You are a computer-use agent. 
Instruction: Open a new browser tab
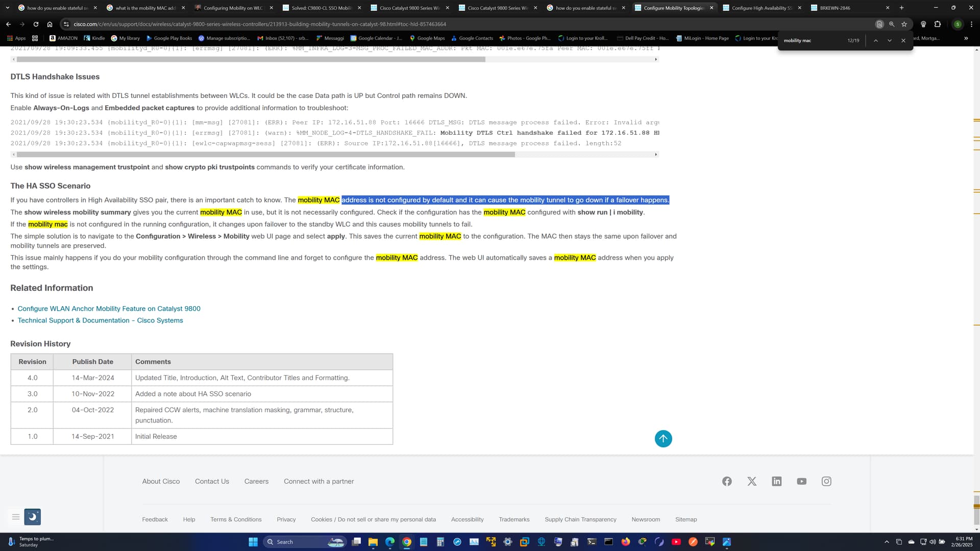(x=901, y=8)
